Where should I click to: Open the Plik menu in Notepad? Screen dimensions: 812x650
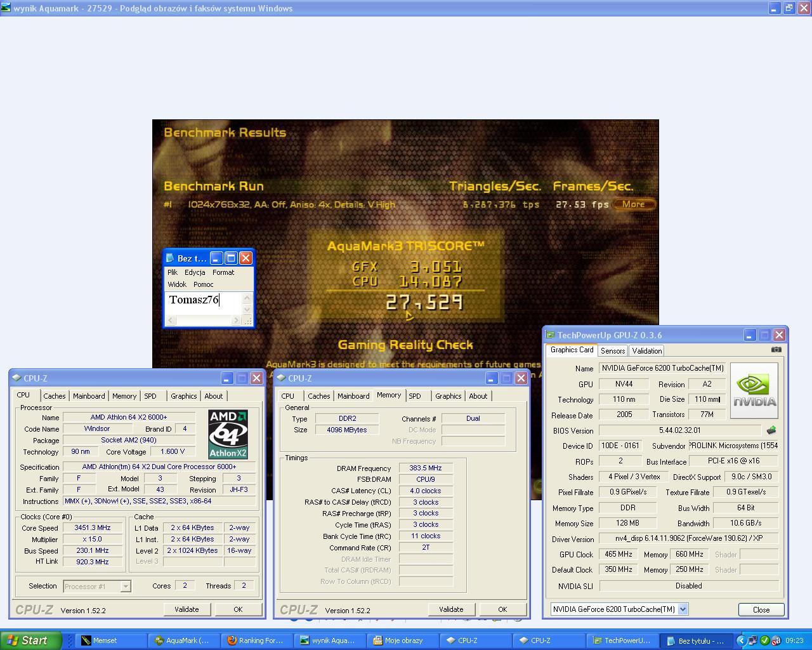[x=173, y=272]
